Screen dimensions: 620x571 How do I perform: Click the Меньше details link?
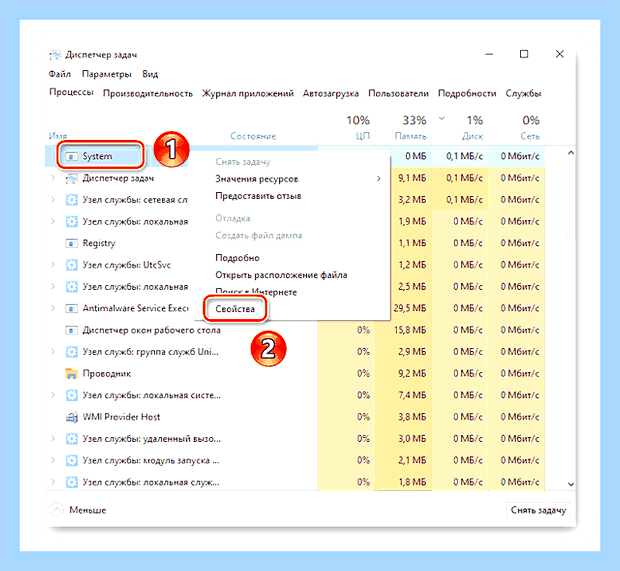[87, 510]
